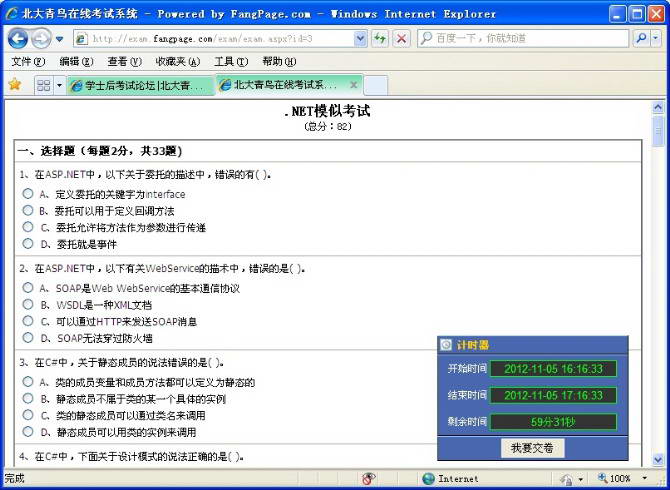Select Q1 option A 定义委托的关键字为interface
This screenshot has width=670, height=490.
pyautogui.click(x=28, y=194)
